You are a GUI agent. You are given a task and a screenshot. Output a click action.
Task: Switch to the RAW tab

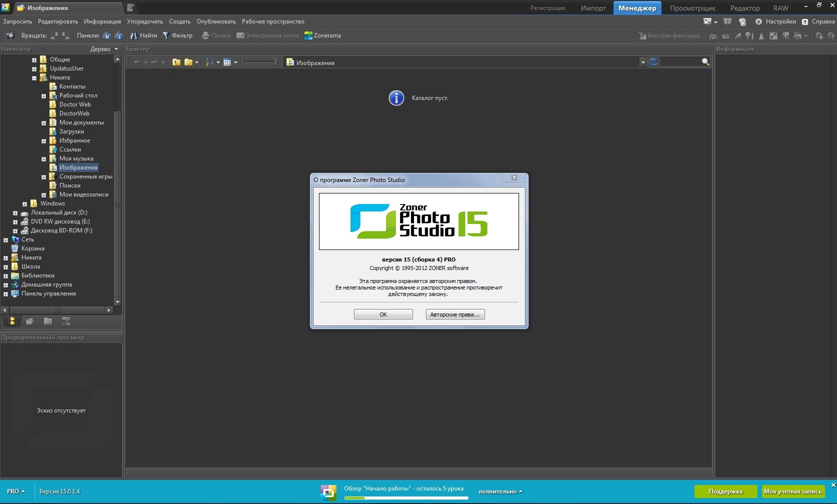[780, 8]
